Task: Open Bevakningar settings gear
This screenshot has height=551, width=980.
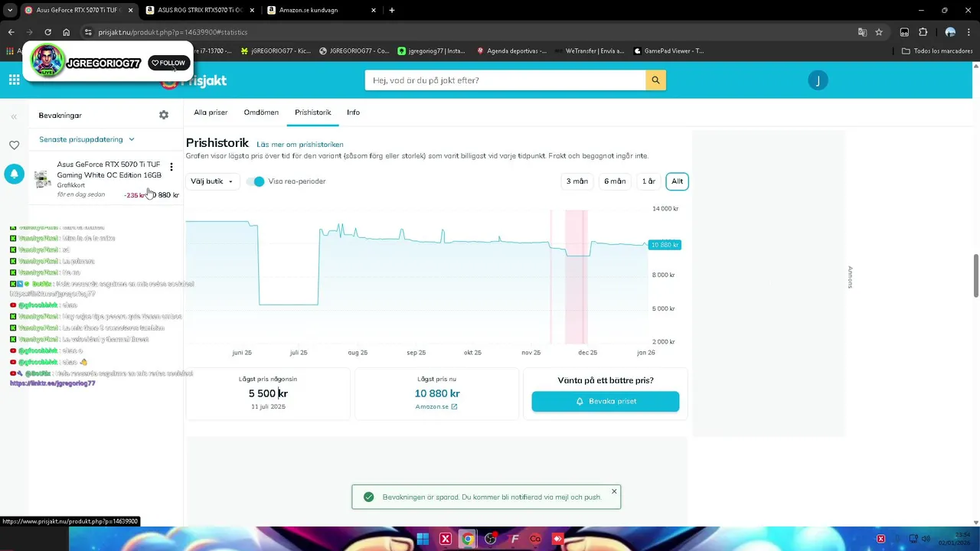Action: pyautogui.click(x=164, y=115)
